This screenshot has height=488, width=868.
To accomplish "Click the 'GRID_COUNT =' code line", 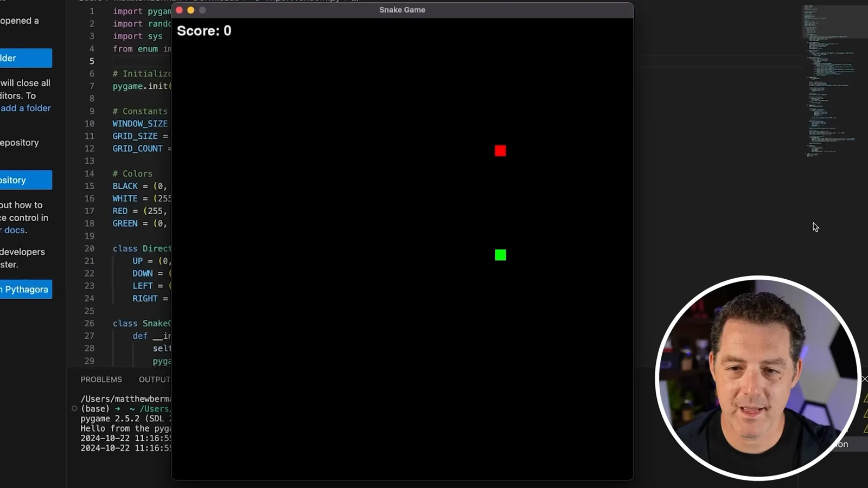I will point(142,149).
